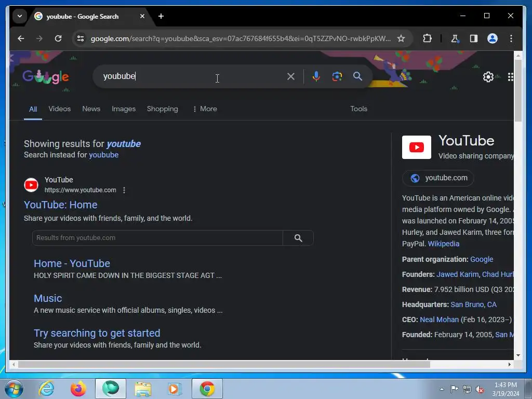The image size is (532, 399).
Task: Reload the current page
Action: (x=58, y=38)
